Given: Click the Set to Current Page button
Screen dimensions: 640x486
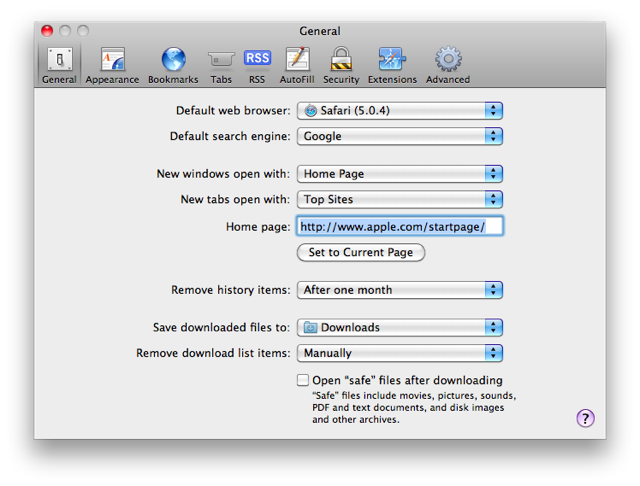Looking at the screenshot, I should (361, 253).
